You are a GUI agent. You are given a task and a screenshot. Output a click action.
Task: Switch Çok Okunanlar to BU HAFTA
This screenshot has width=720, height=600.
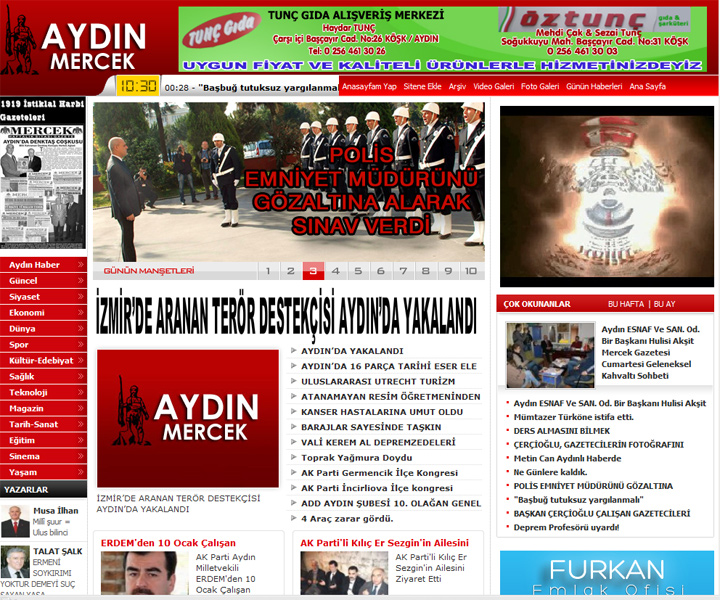[626, 304]
